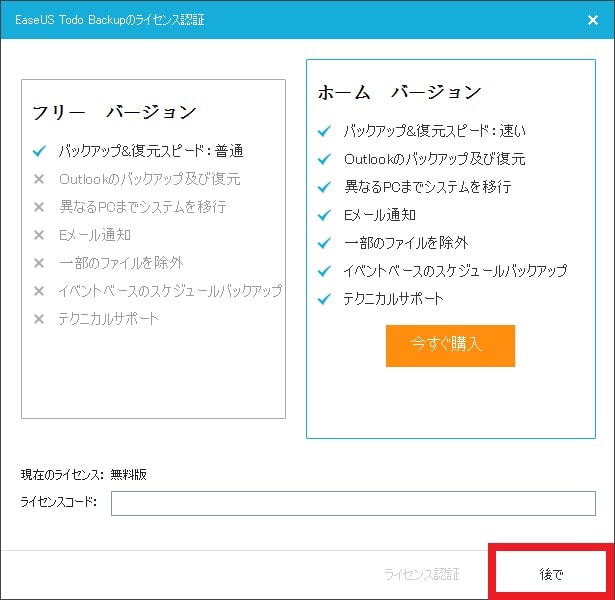The image size is (615, 600).
Task: Click the checkmark beside Home スピード：速い
Action: pos(324,131)
